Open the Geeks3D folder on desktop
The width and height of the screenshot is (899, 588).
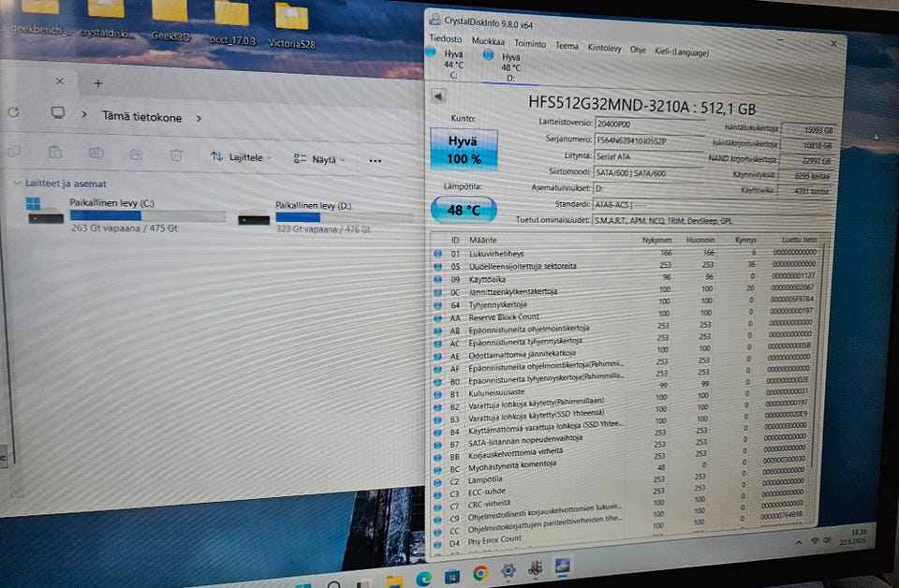pos(169,22)
